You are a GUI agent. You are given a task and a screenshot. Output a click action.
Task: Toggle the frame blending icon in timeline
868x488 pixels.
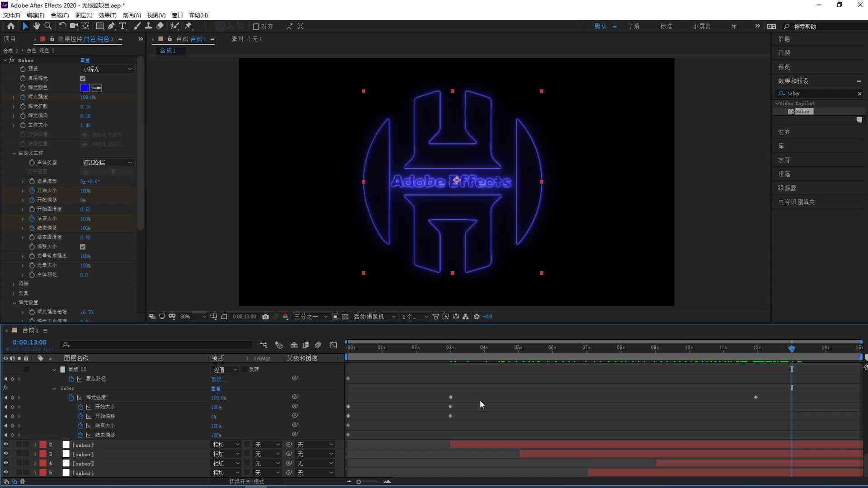[306, 345]
